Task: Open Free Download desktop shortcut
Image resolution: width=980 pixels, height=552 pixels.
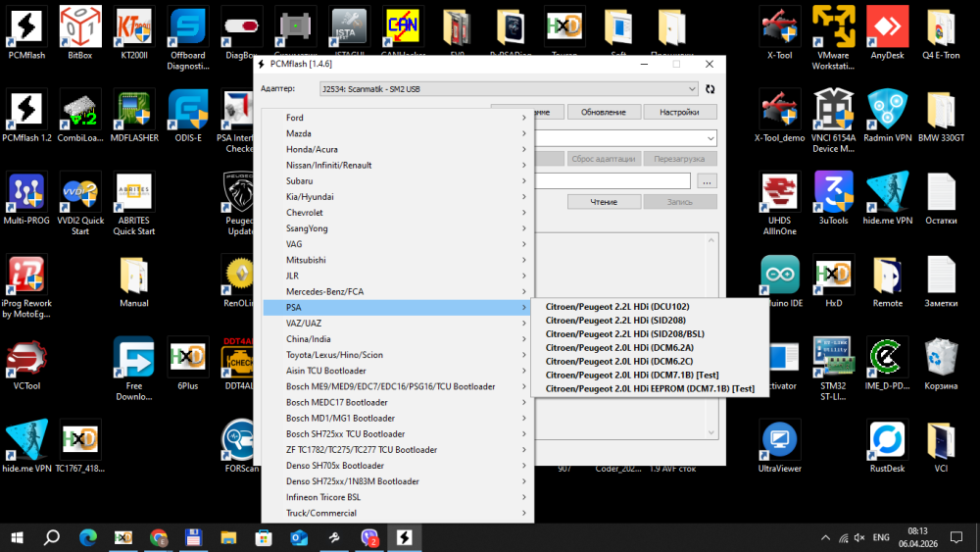Action: tap(133, 369)
